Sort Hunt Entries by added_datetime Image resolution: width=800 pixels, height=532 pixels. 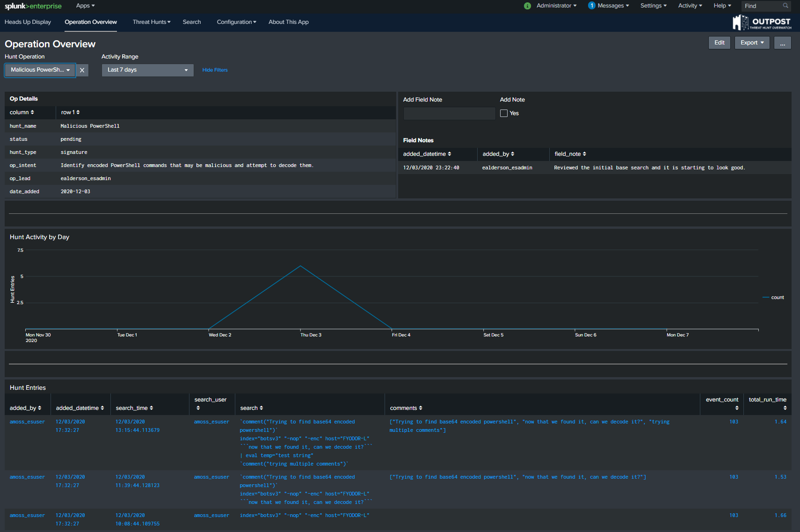click(80, 408)
